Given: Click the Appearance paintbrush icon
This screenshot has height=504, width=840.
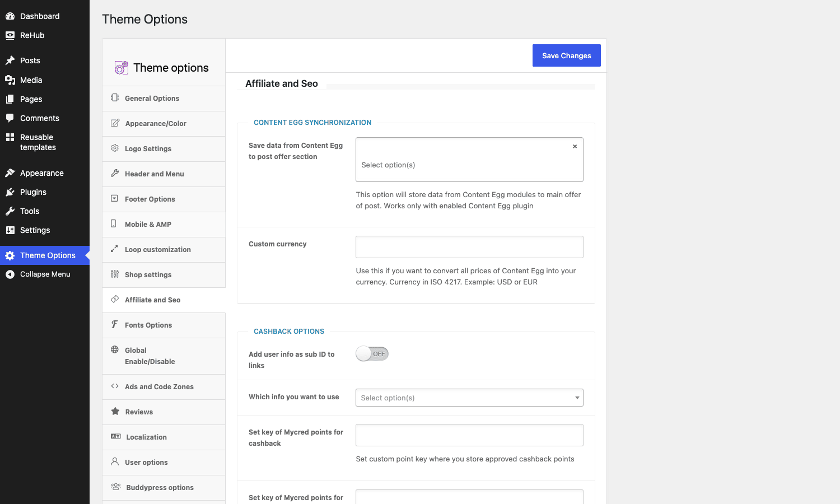Looking at the screenshot, I should click(10, 173).
